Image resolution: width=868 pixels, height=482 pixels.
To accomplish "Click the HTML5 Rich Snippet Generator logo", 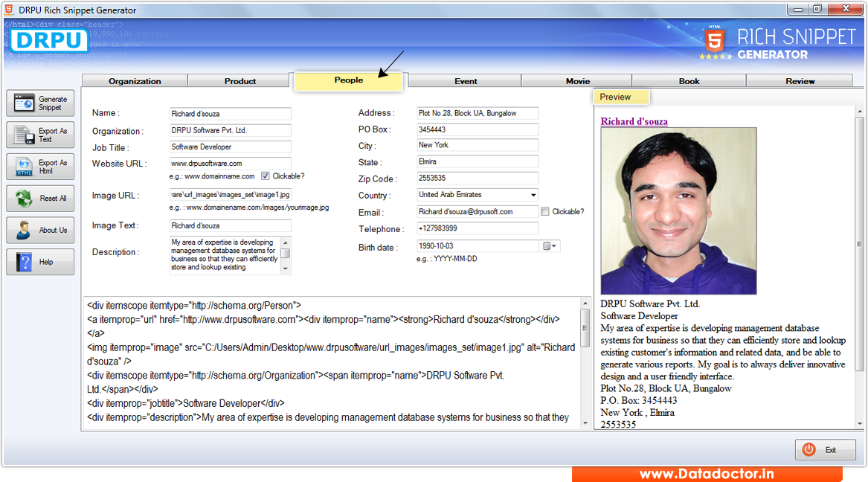I will (x=779, y=43).
